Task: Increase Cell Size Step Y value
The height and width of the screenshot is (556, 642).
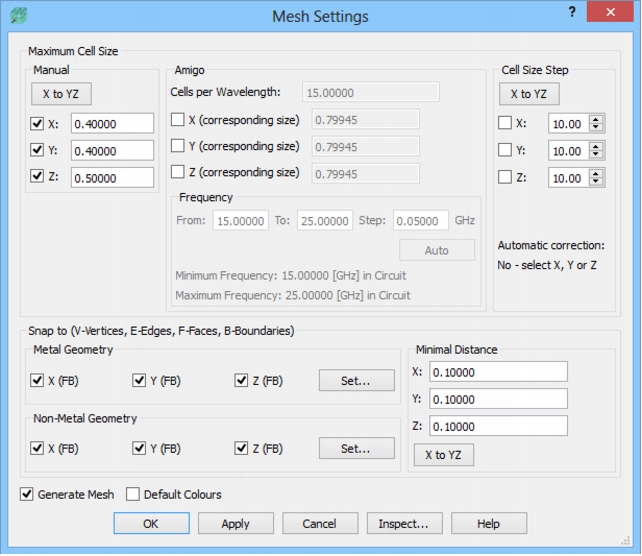Action: 596,147
